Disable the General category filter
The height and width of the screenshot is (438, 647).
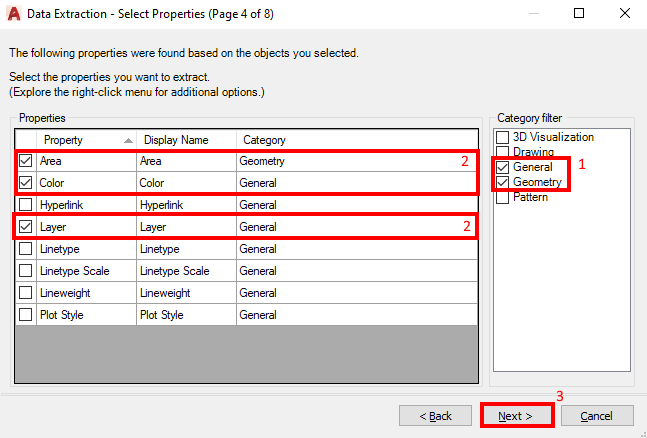click(x=503, y=167)
